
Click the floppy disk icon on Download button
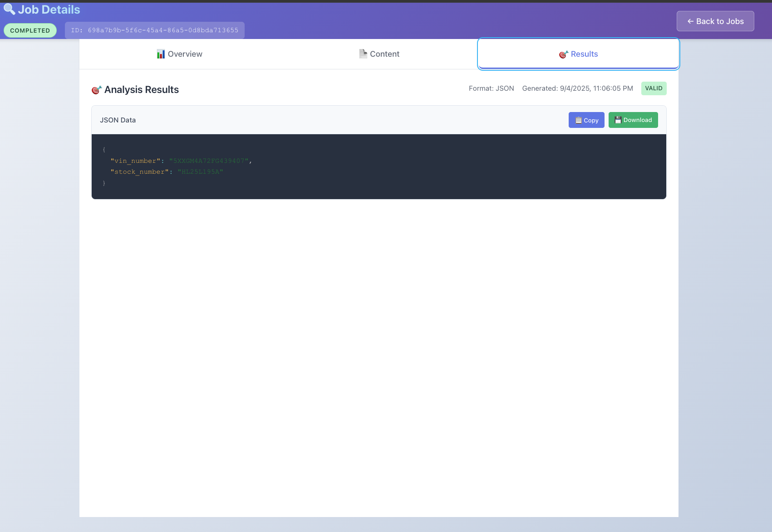[x=618, y=120]
